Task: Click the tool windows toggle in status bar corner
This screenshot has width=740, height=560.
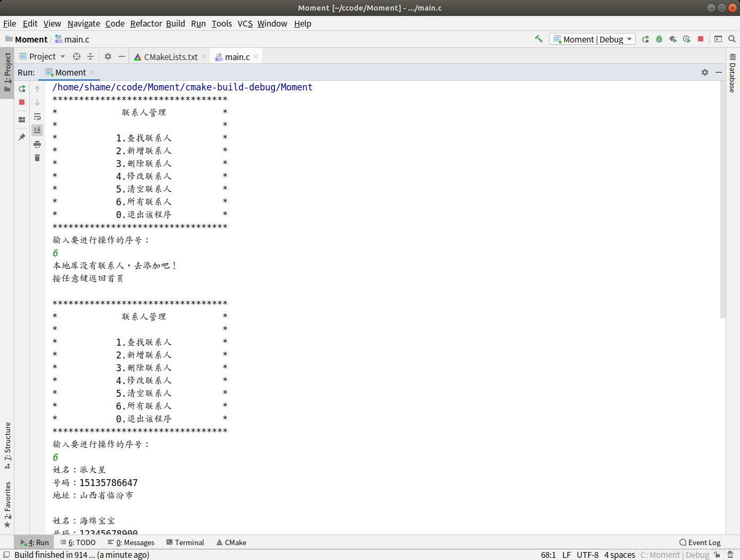Action: (x=6, y=555)
